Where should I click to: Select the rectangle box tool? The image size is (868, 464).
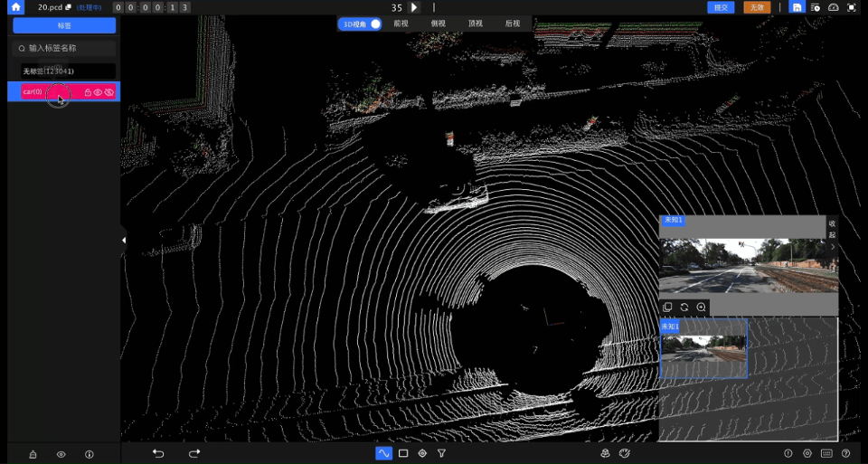point(403,453)
